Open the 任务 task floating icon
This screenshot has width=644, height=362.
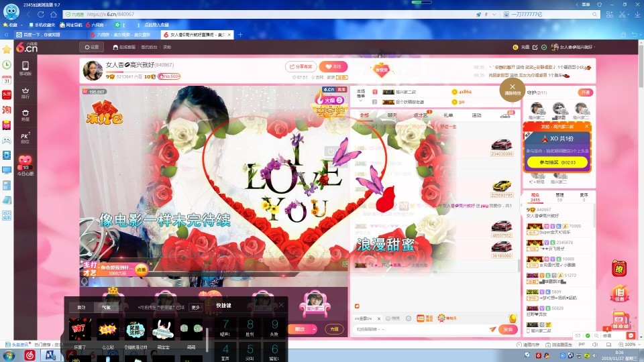click(619, 294)
